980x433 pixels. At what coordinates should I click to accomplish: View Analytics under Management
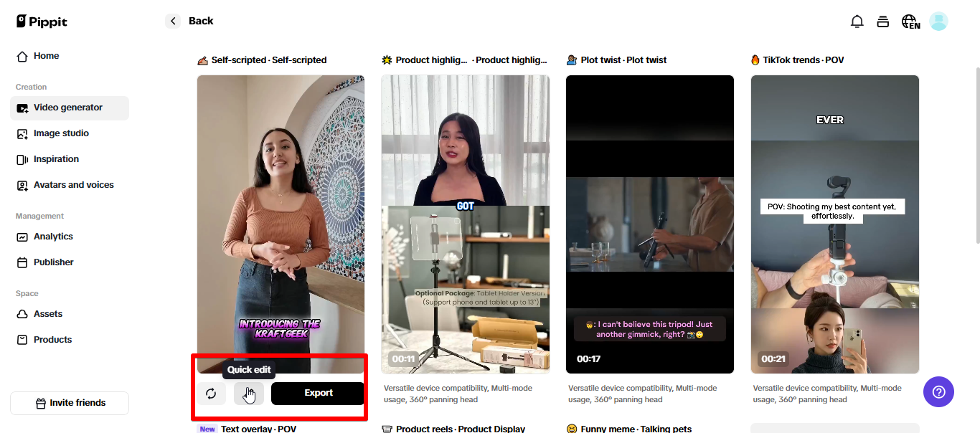[x=53, y=236]
